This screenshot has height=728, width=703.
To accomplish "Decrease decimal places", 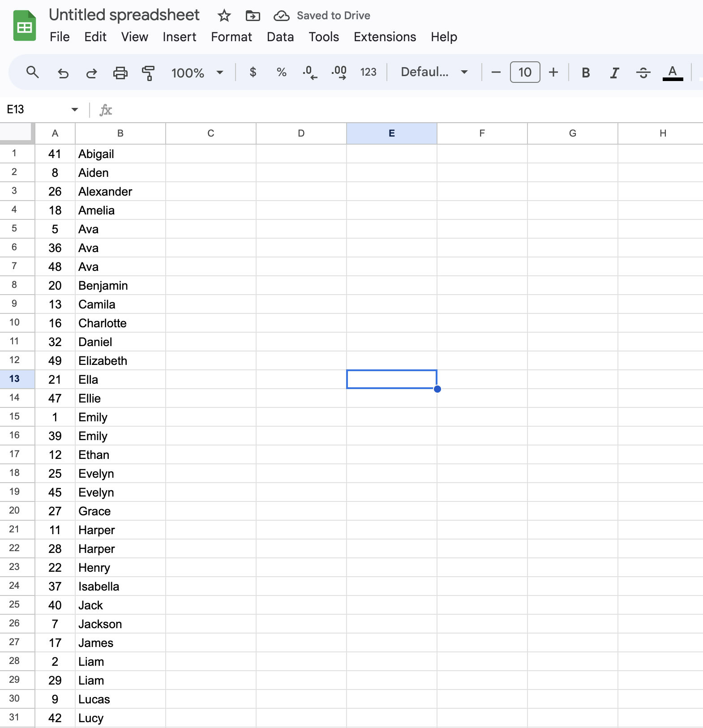I will tap(310, 72).
